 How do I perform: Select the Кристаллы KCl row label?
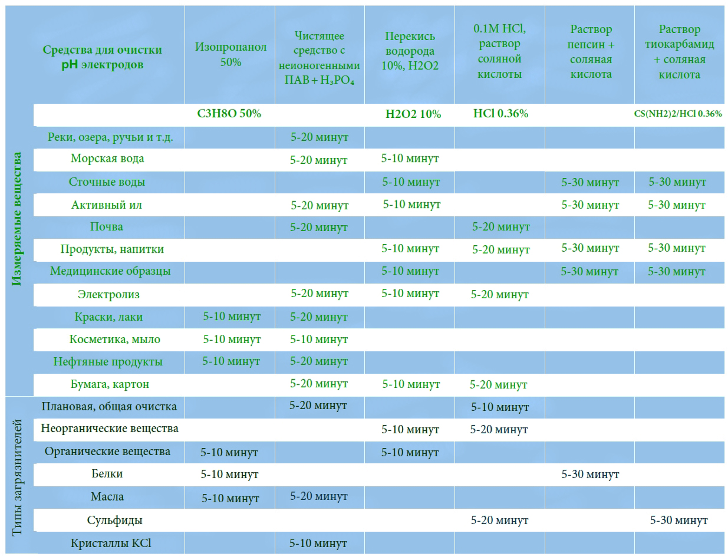pyautogui.click(x=110, y=543)
